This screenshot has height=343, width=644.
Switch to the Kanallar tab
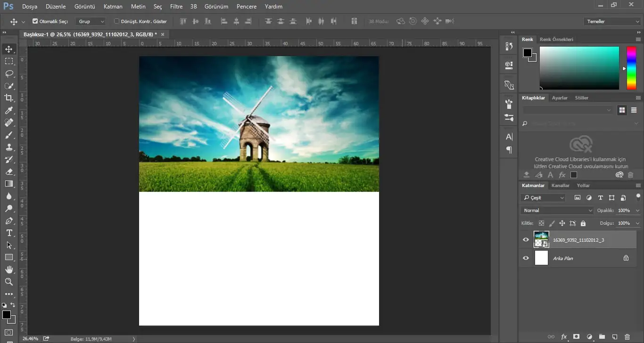click(x=561, y=186)
